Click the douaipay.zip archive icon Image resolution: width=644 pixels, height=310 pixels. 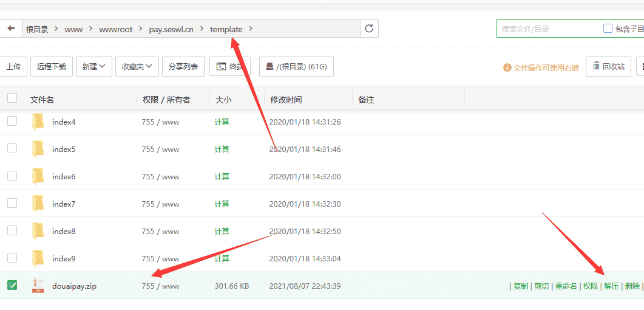(38, 286)
